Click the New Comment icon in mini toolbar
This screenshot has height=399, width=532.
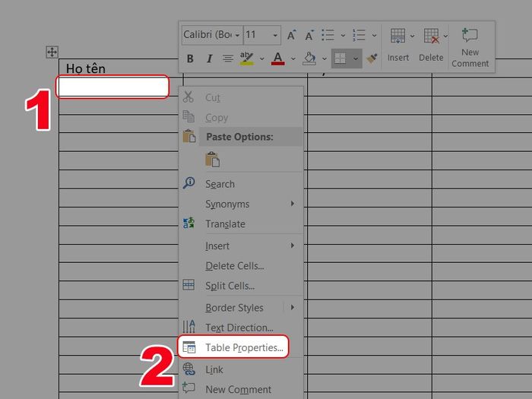[470, 35]
